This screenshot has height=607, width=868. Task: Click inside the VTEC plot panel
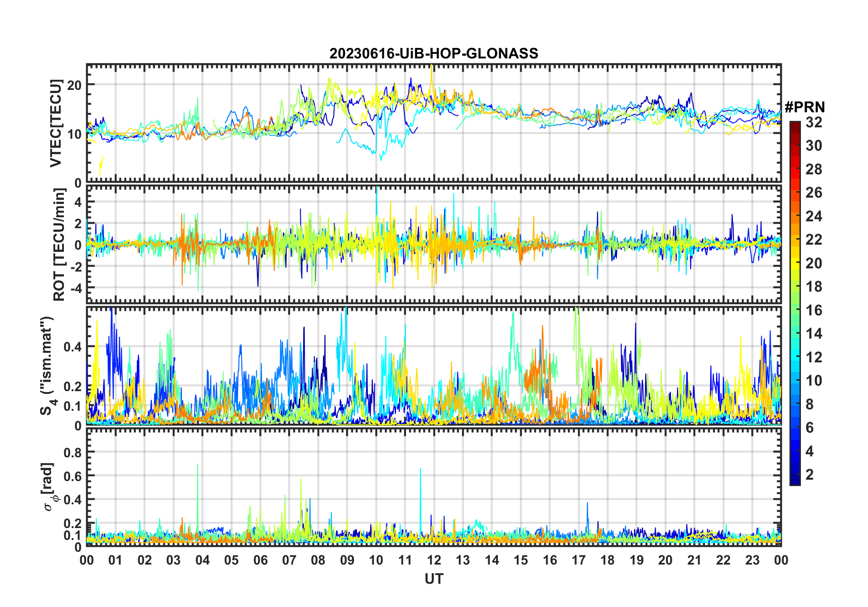[x=434, y=123]
